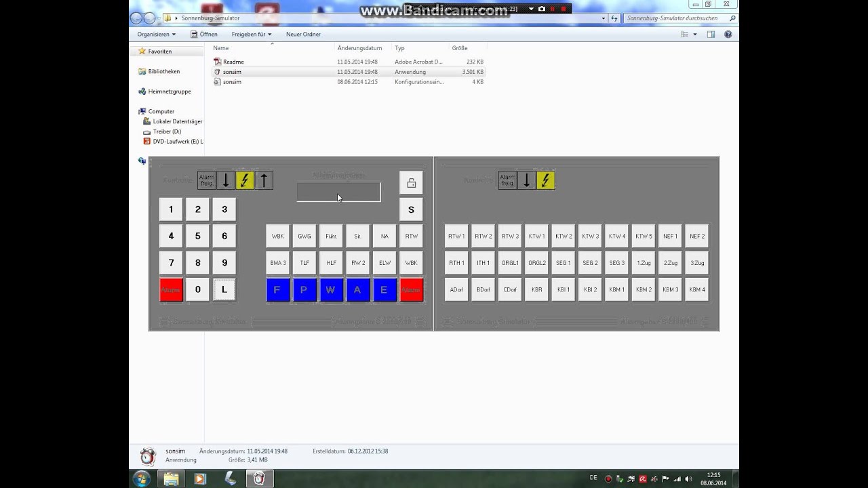The image size is (868, 488).
Task: Click the Explorer back navigation arrow
Action: (137, 18)
